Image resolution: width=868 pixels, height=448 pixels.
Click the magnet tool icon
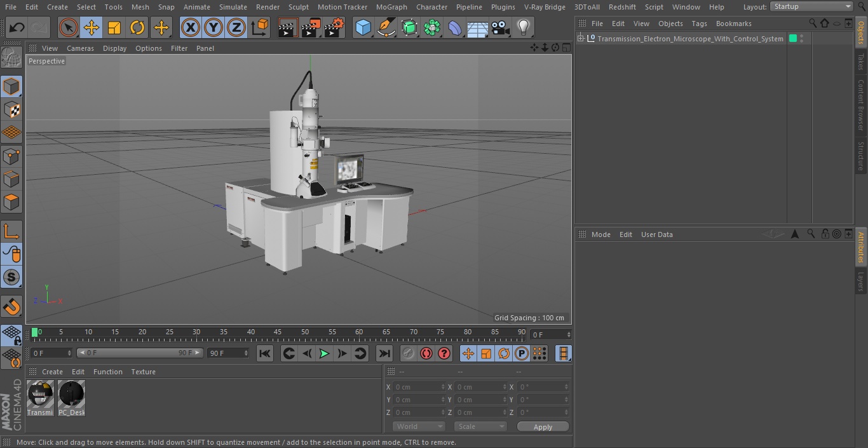(x=11, y=307)
